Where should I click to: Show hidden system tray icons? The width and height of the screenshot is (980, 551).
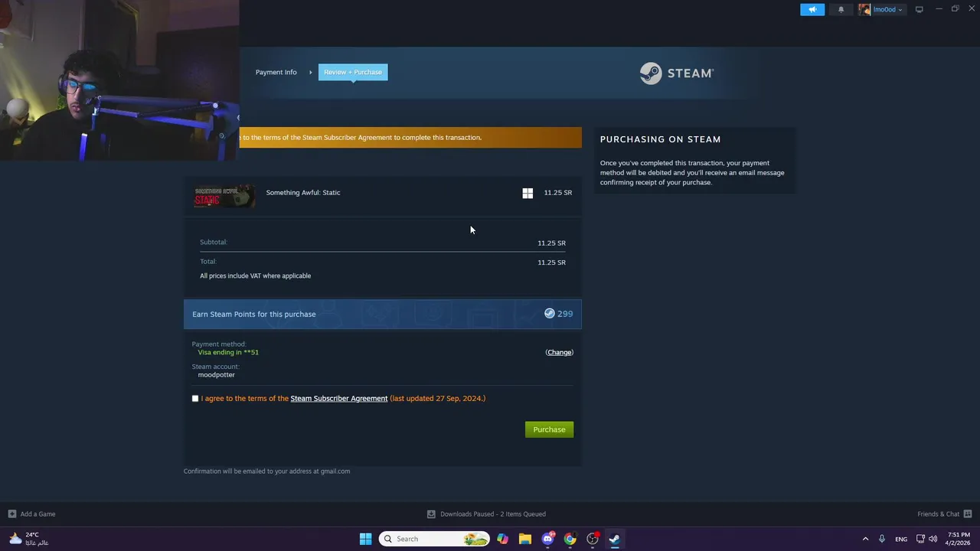coord(865,539)
